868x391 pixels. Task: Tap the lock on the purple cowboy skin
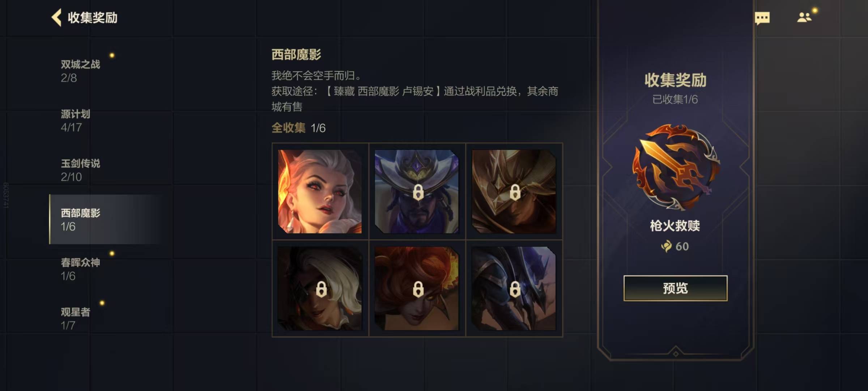418,192
